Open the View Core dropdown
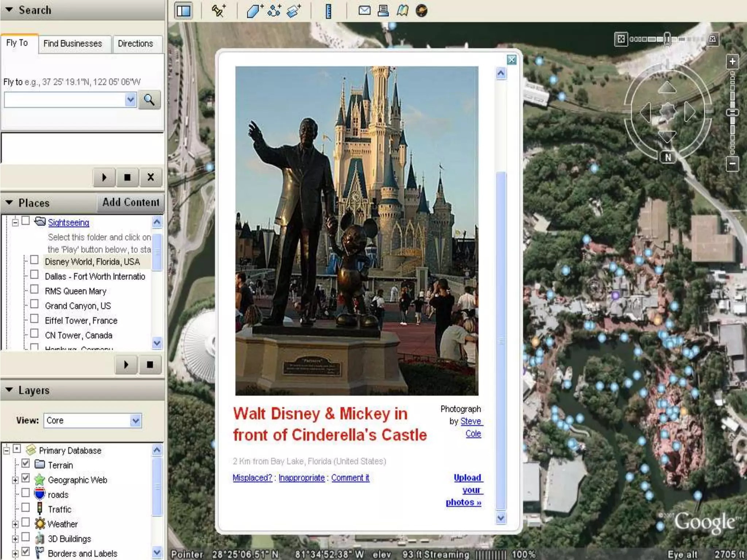The image size is (747, 560). (135, 421)
